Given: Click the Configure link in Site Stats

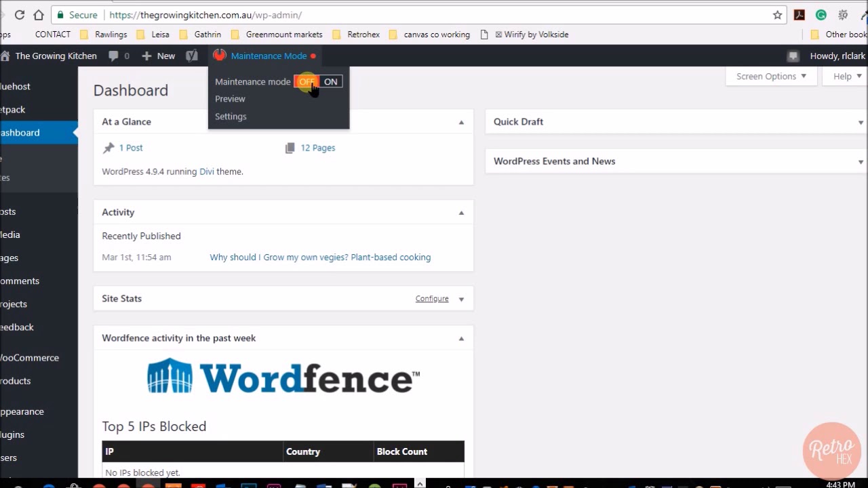Looking at the screenshot, I should [432, 299].
